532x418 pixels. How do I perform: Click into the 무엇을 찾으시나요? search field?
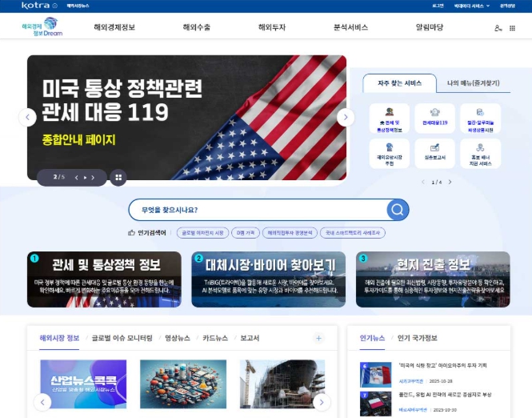pyautogui.click(x=256, y=210)
